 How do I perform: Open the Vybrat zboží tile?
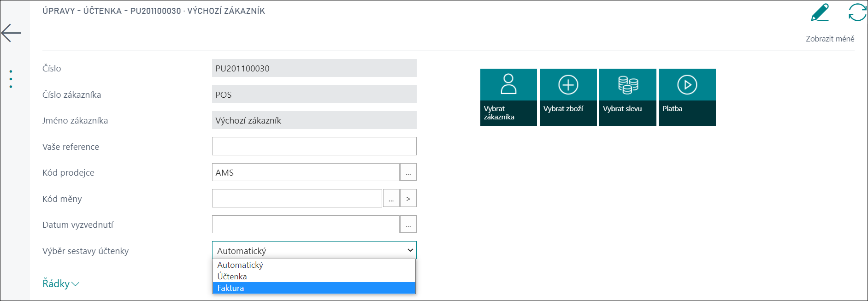568,97
